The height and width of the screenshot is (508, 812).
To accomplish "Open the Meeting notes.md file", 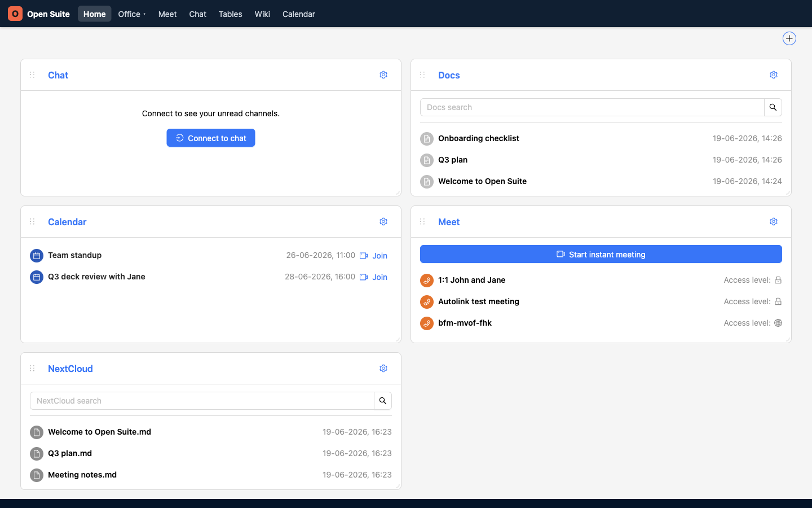I will pos(82,475).
